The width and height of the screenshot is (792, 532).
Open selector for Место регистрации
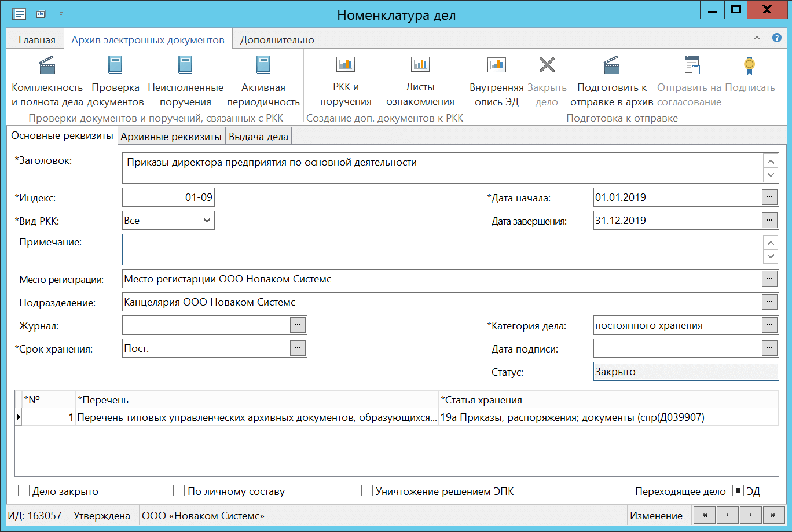pyautogui.click(x=769, y=279)
